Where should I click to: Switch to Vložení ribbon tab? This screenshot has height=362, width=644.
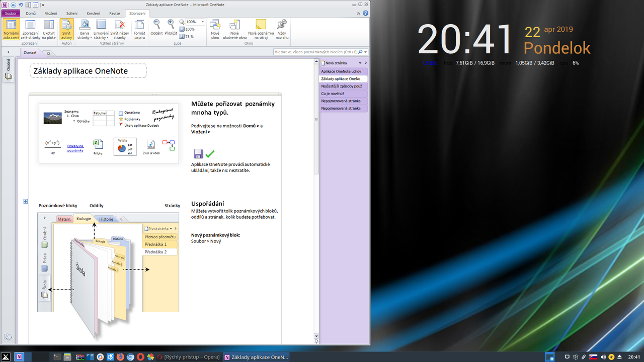[51, 14]
